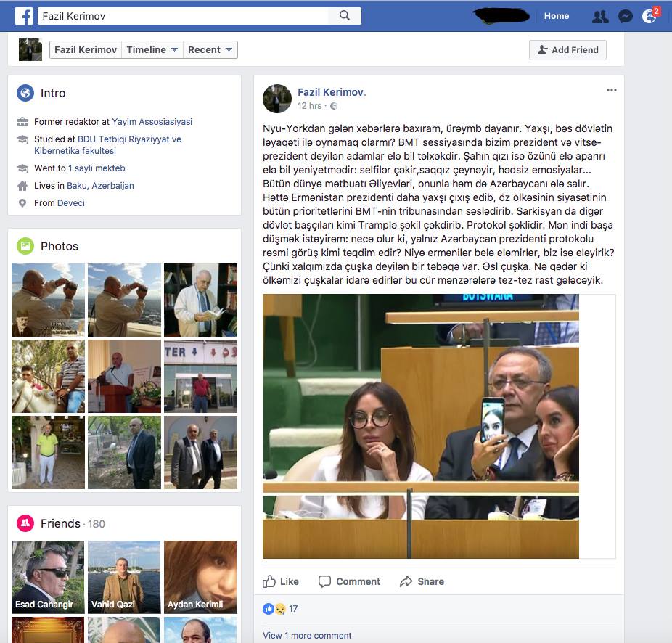Click View 1 more comment link
672x643 pixels.
pos(307,635)
